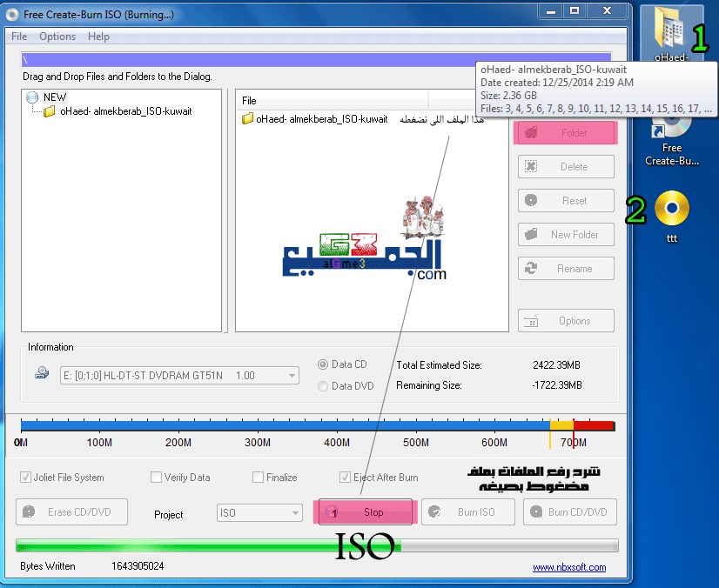Select oHaed- almekberab_ISO-kuwait in tree
Screen dimensions: 719x588
pos(126,111)
